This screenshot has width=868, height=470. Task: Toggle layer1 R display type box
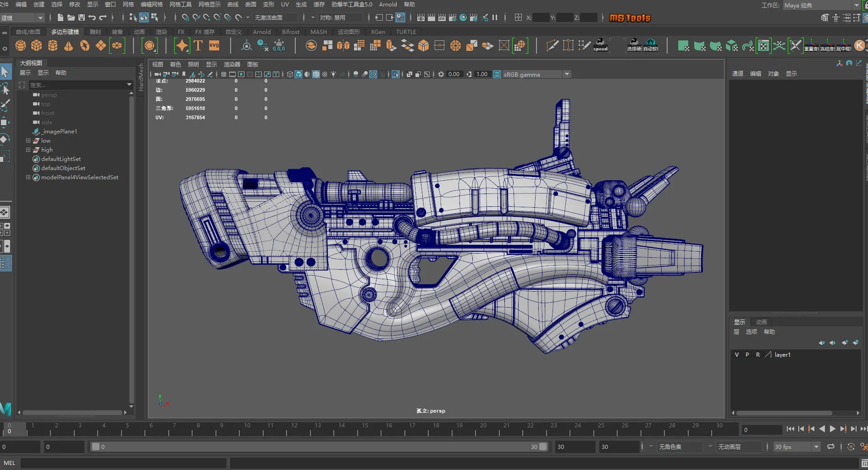758,355
